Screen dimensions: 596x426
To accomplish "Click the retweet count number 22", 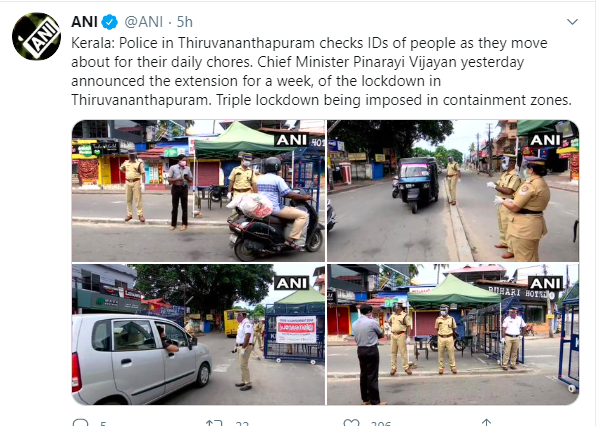I will pos(242,423).
